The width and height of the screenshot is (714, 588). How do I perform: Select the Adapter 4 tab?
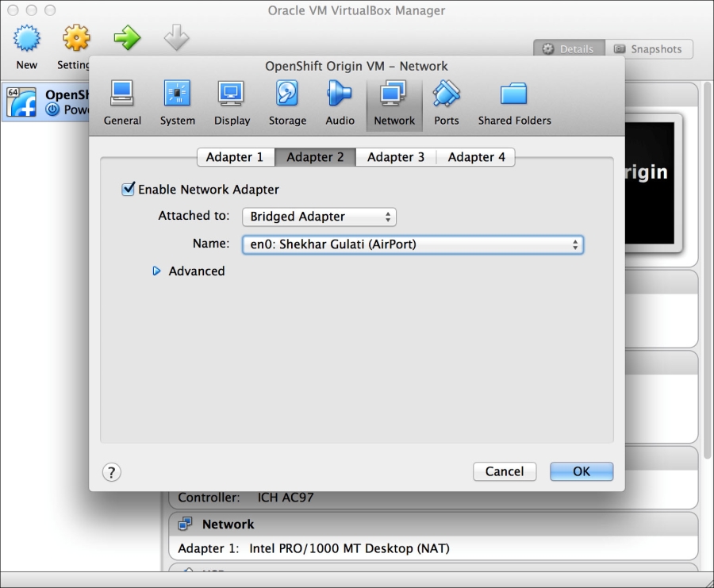(x=476, y=157)
